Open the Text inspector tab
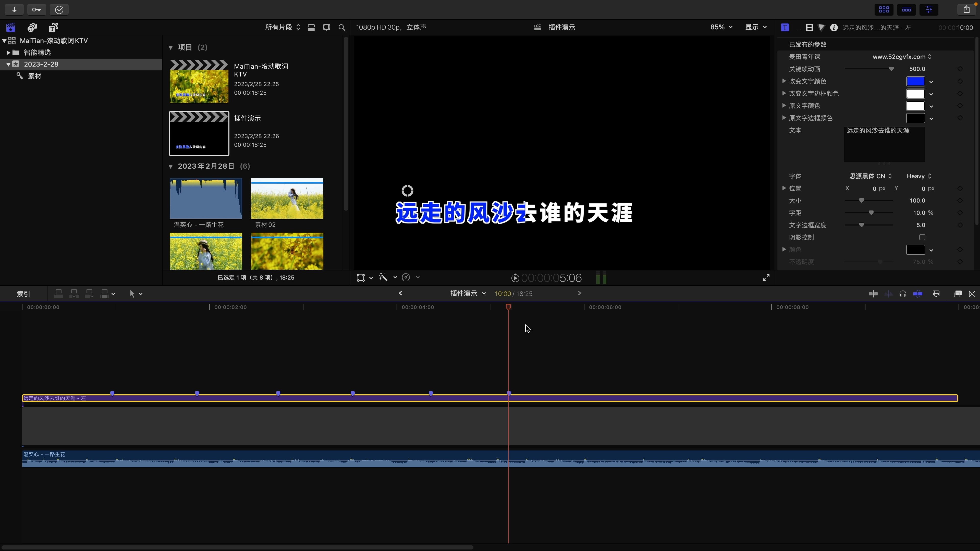 coord(797,27)
